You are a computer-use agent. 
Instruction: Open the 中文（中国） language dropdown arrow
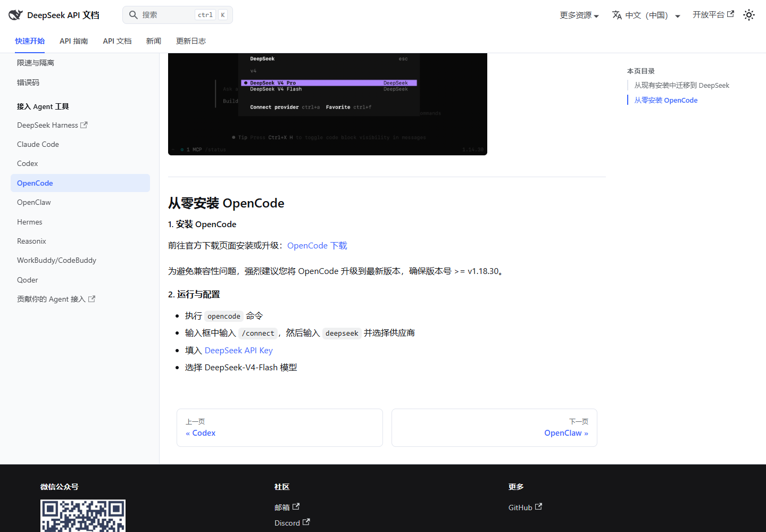[678, 16]
